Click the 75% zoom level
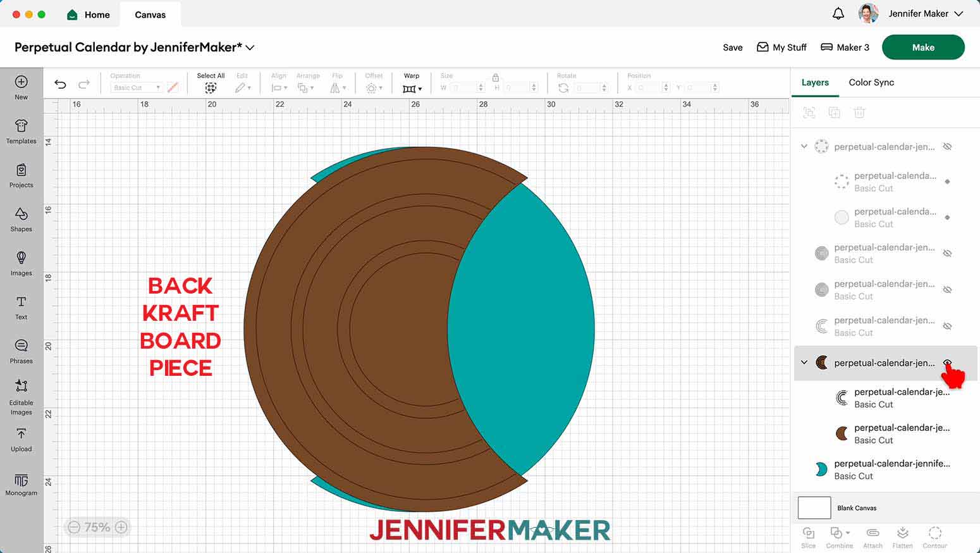This screenshot has height=553, width=980. pyautogui.click(x=97, y=527)
